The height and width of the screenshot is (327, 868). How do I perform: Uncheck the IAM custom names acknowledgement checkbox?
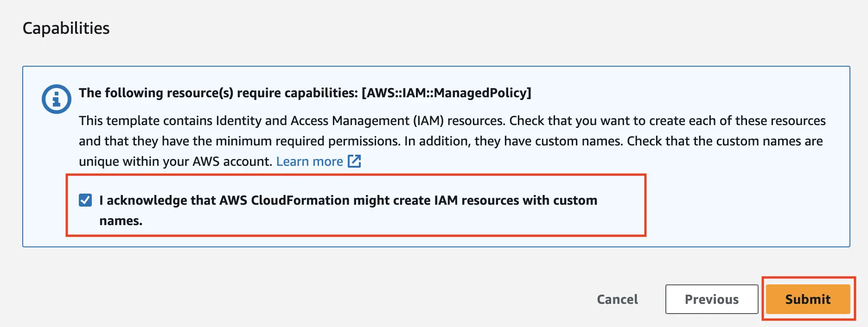85,200
